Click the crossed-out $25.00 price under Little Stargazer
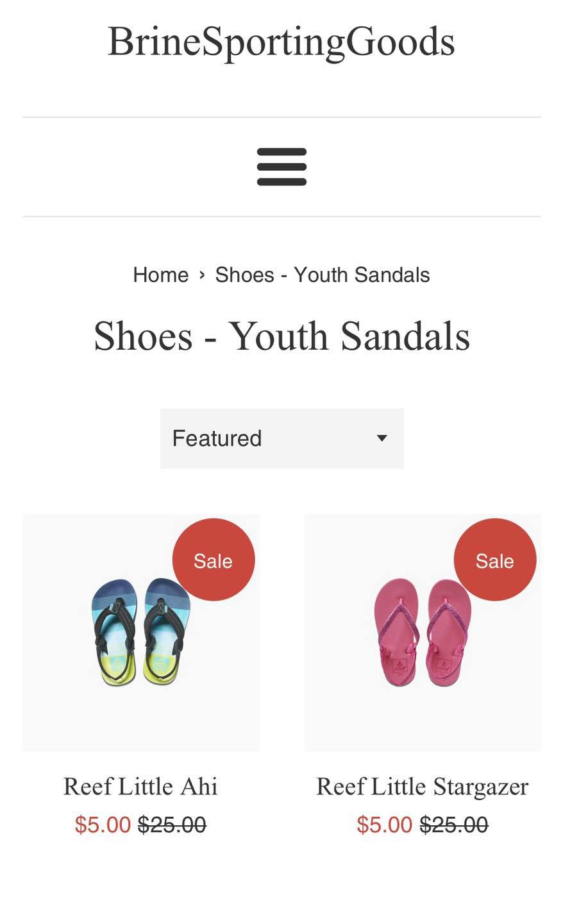The width and height of the screenshot is (563, 924). click(454, 825)
